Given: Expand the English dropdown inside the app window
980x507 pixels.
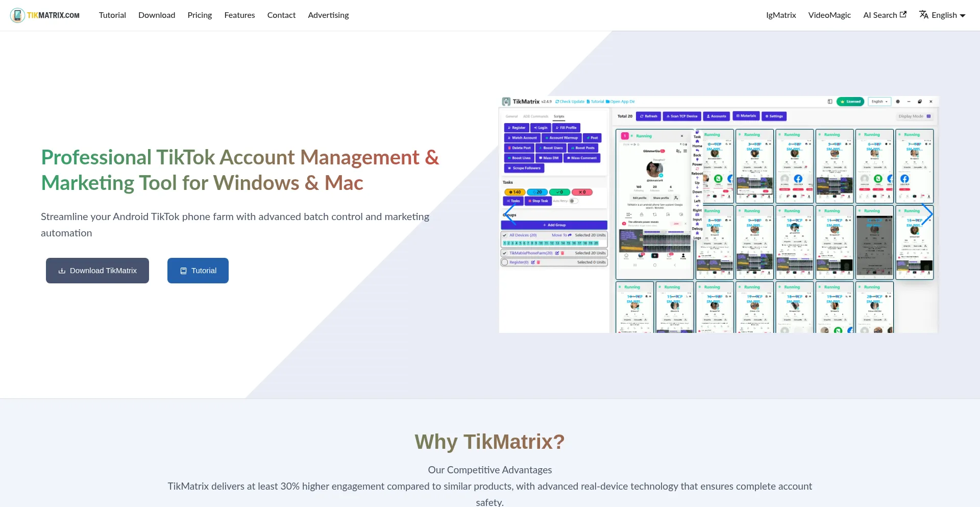Looking at the screenshot, I should point(879,102).
